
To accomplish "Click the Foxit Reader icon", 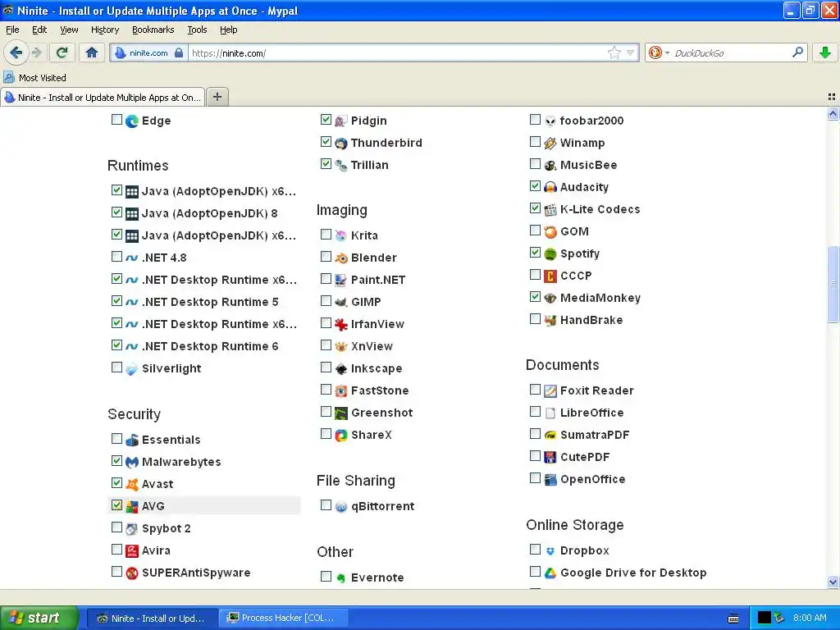I will (x=550, y=390).
